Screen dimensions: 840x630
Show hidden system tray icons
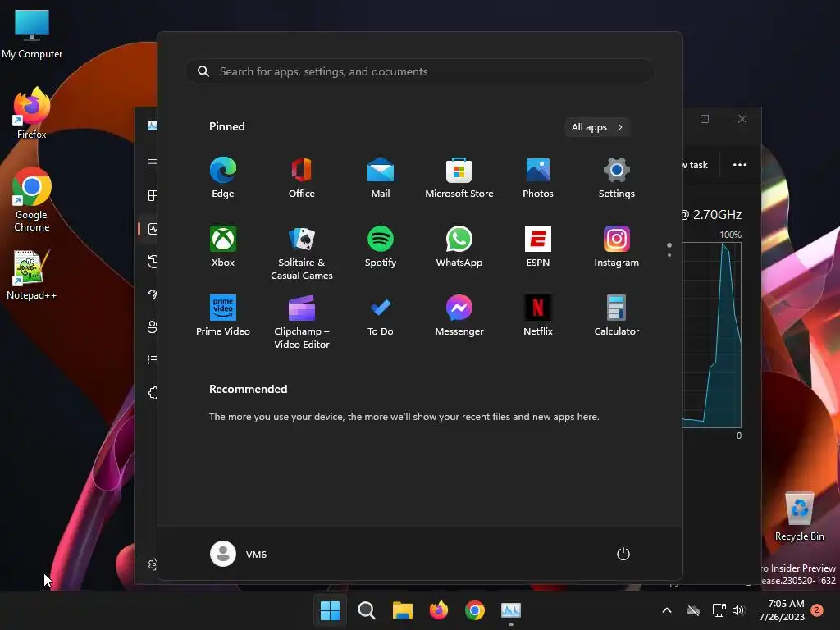click(667, 610)
